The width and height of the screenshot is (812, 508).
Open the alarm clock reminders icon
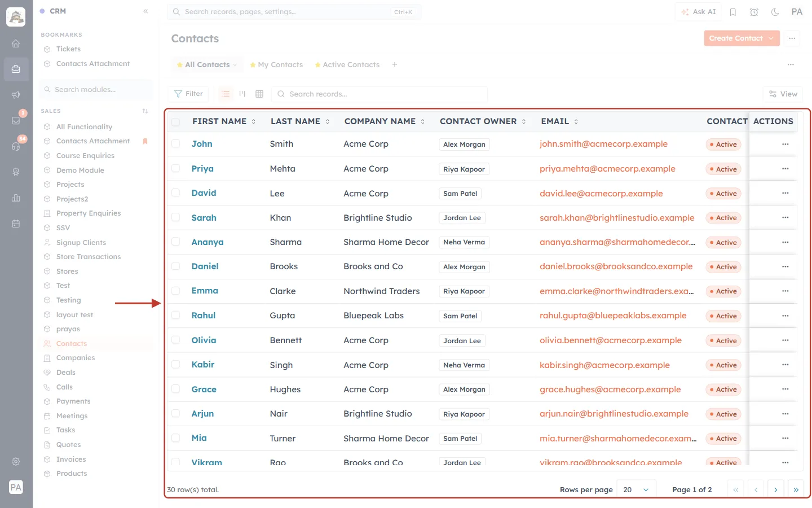tap(754, 12)
